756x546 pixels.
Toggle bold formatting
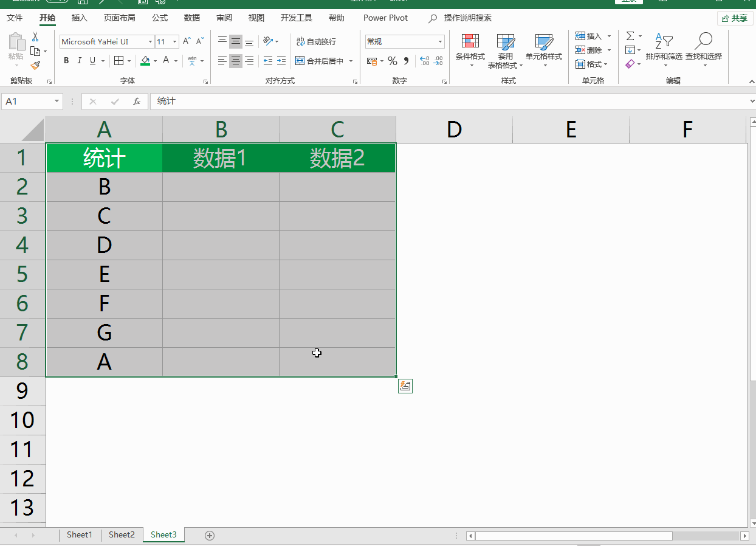coord(66,61)
